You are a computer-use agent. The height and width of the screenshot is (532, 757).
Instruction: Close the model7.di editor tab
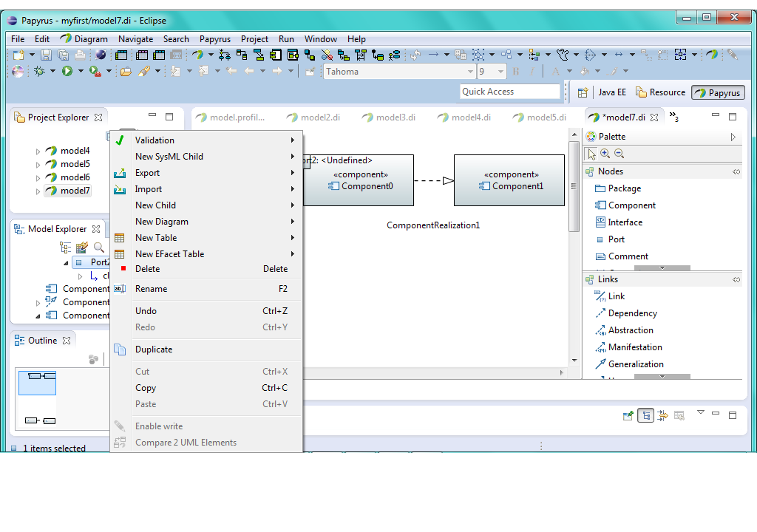(x=654, y=117)
